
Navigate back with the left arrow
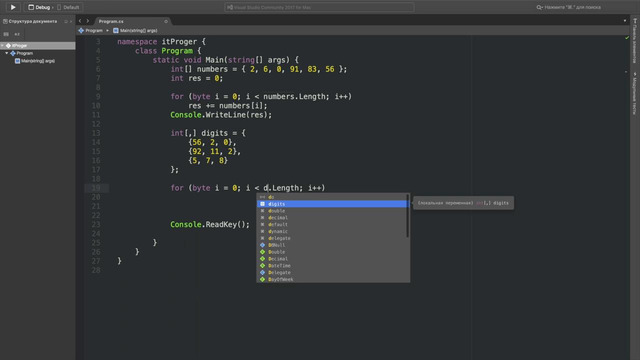click(80, 21)
